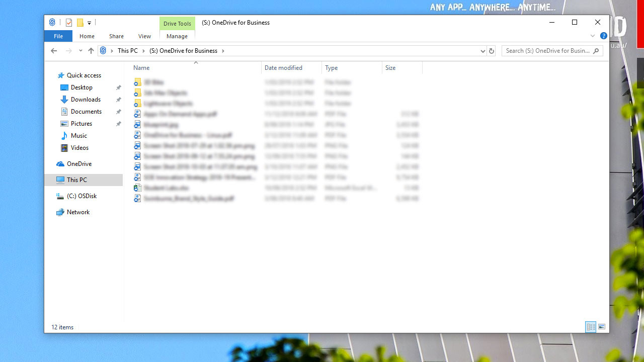Open the Customize Quick Access Toolbar menu
Screen dimensions: 644x362
(89, 23)
